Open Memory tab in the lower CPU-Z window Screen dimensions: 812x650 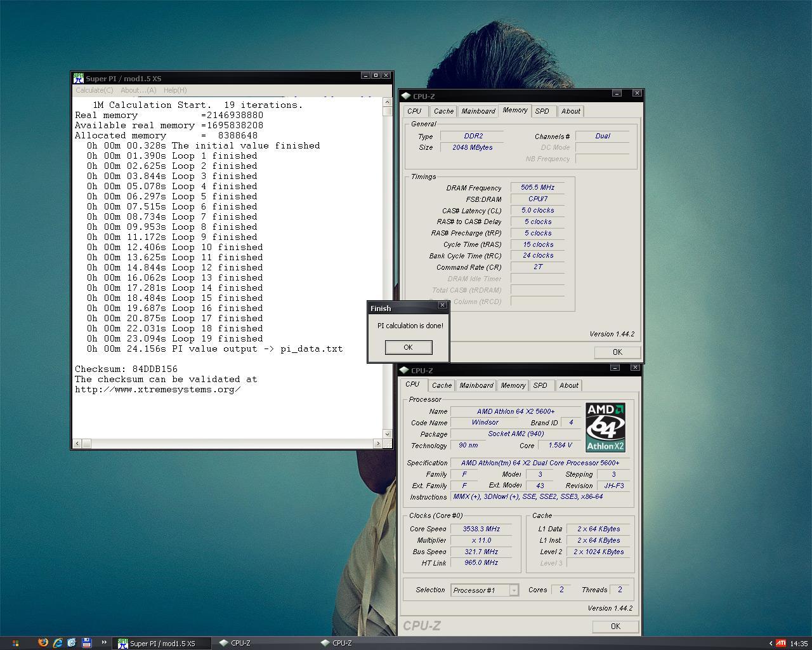click(x=513, y=385)
